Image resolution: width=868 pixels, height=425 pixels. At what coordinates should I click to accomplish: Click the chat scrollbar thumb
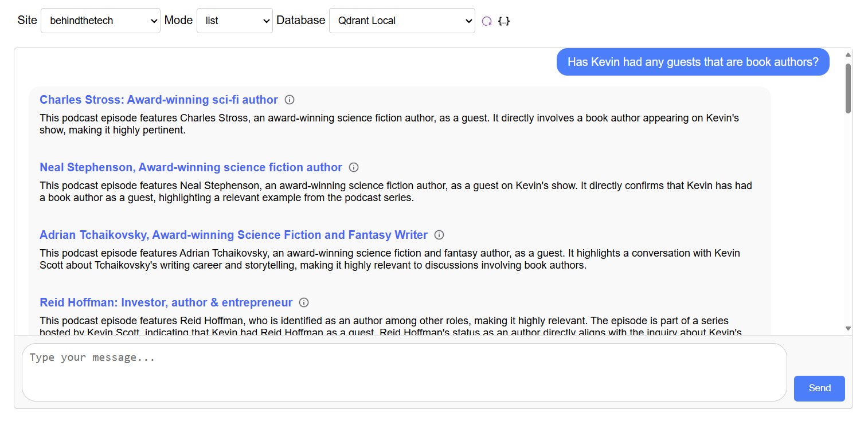848,89
